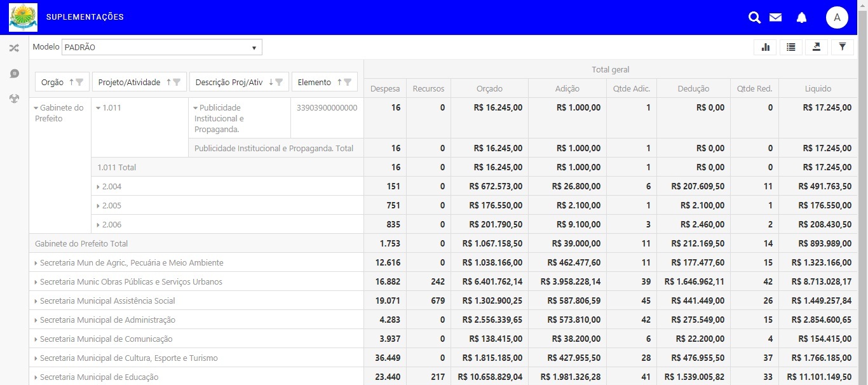
Task: Expand Secretaria Municipal de Educação row
Action: point(36,377)
